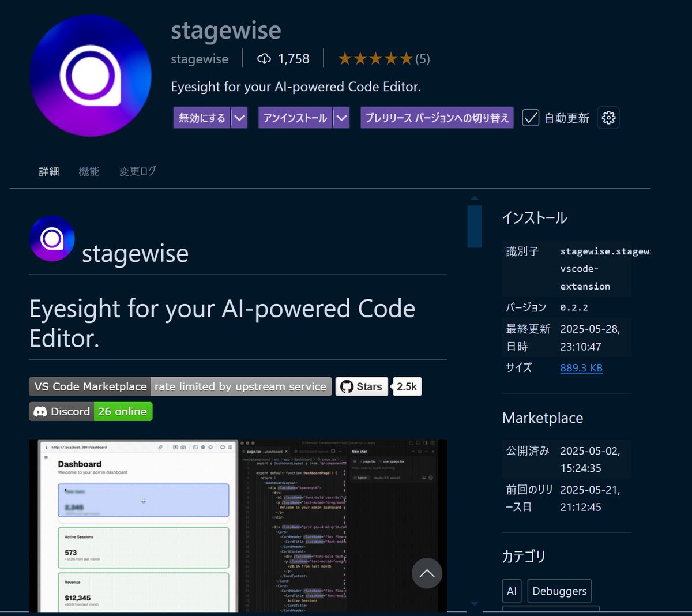Click the scrollbar down arrow
692x616 pixels.
point(475,604)
